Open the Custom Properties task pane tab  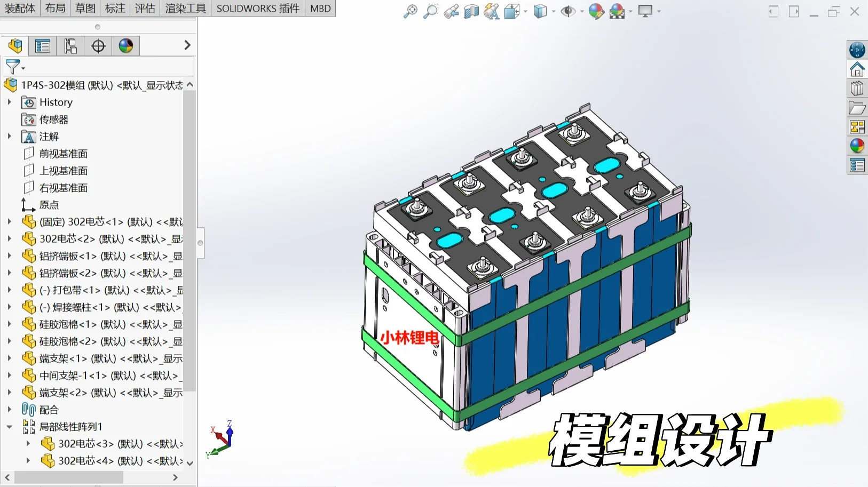(857, 165)
